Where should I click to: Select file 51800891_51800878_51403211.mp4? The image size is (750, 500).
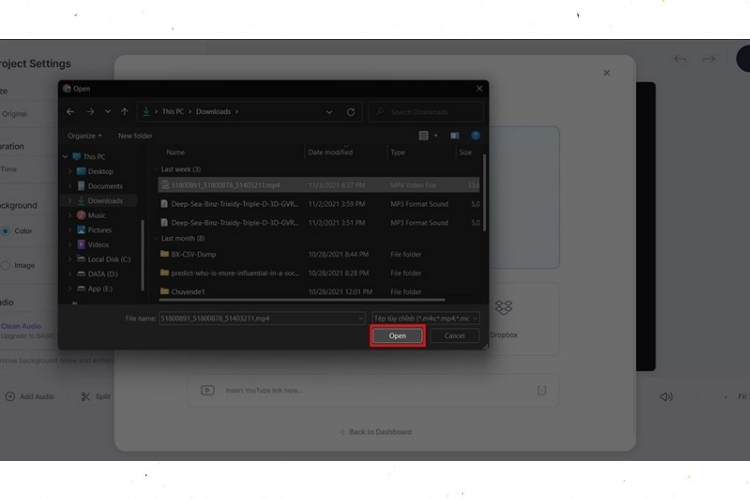pyautogui.click(x=318, y=185)
